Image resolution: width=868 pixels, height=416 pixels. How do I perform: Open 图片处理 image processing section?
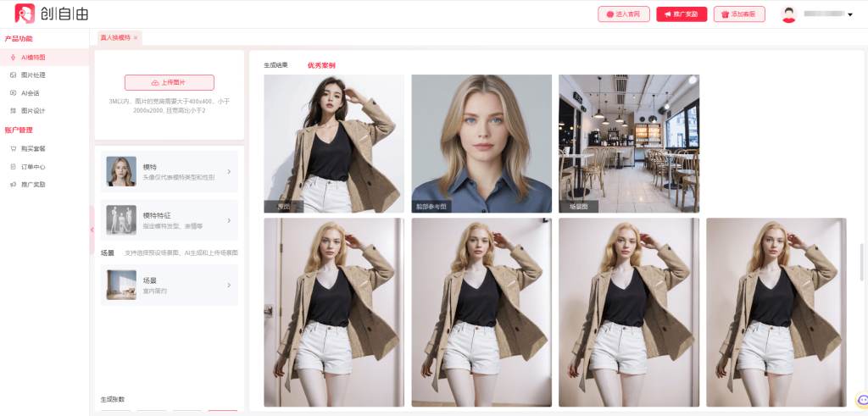point(34,75)
